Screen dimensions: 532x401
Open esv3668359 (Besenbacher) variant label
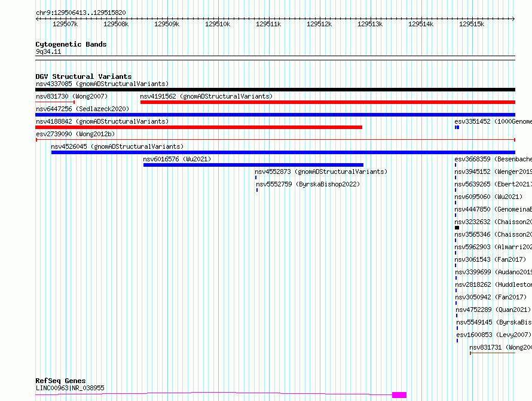pyautogui.click(x=493, y=159)
